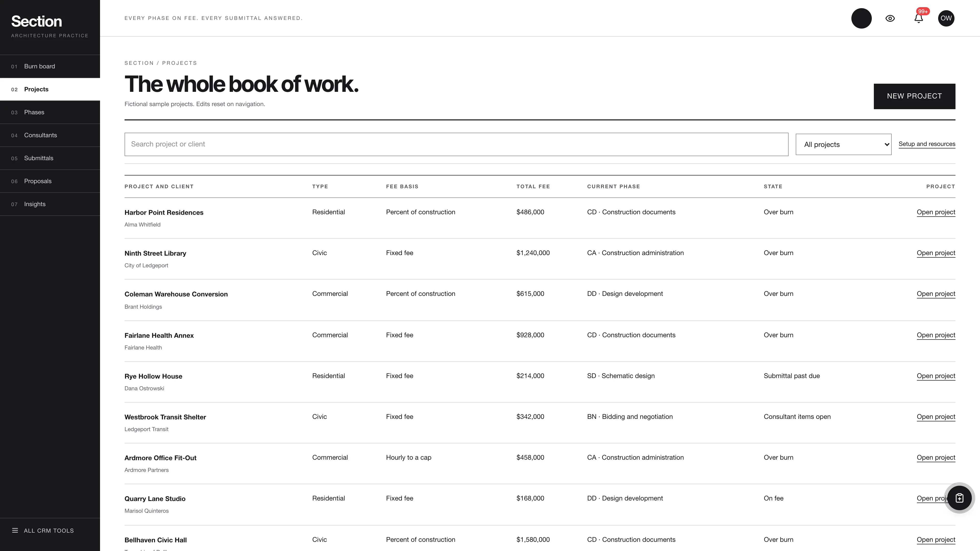Open project for Harbor Point Residences
Viewport: 980px width, 551px height.
tap(936, 212)
